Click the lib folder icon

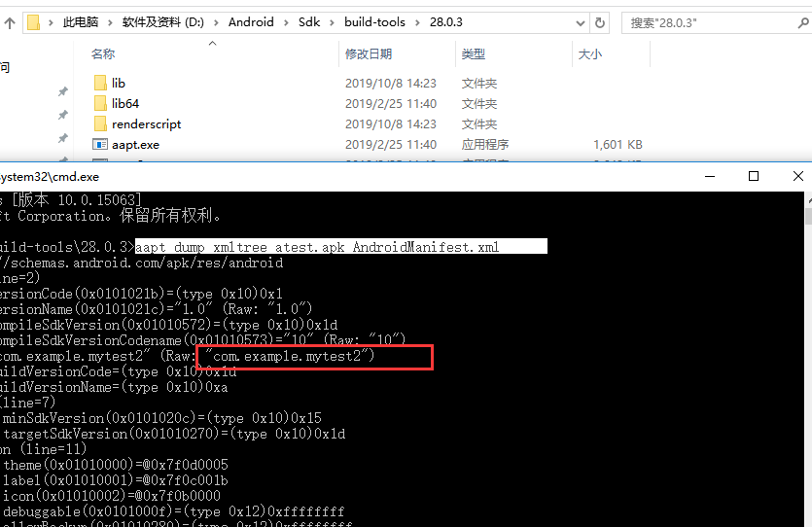tap(100, 83)
